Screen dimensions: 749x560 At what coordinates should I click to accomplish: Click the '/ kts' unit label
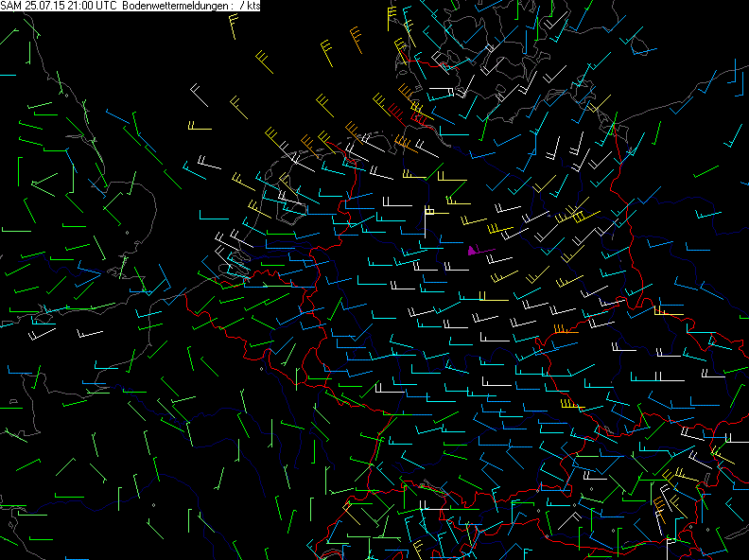(251, 6)
